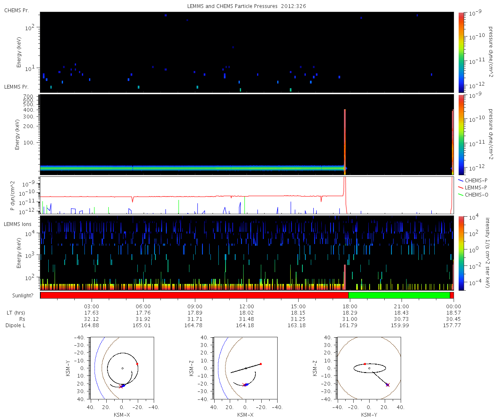Click the LEMMS Ions intensity colorbar
This screenshot has height=420, width=504.
pos(461,253)
